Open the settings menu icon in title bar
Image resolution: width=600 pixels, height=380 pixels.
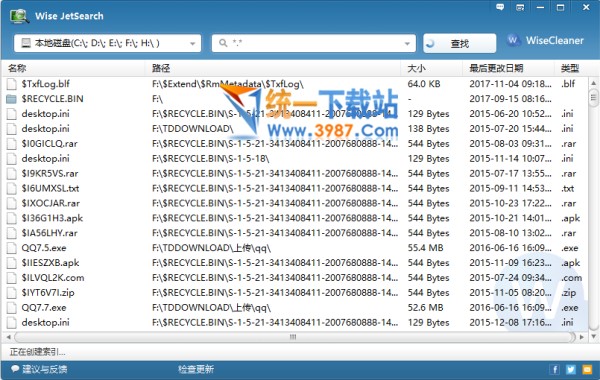tap(520, 7)
